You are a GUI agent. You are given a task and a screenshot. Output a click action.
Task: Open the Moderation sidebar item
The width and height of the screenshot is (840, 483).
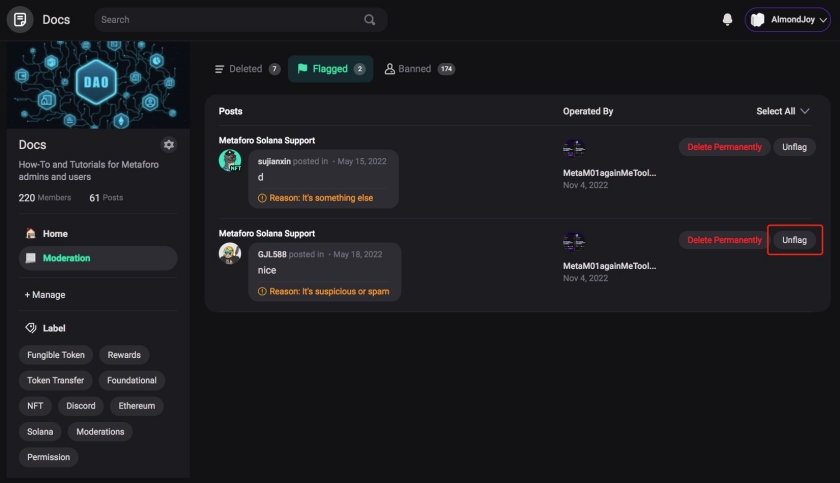pos(66,258)
